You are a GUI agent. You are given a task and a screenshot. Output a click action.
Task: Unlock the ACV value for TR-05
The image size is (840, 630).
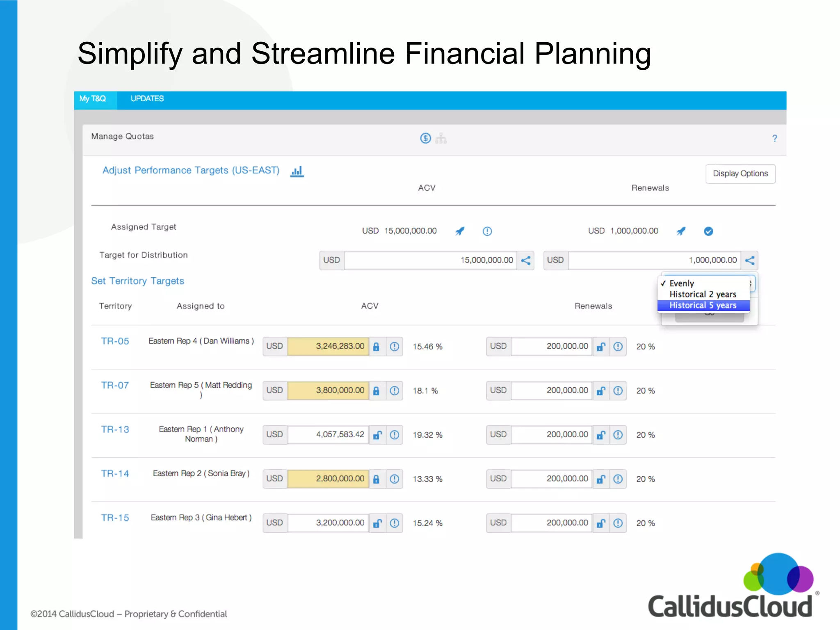coord(377,347)
